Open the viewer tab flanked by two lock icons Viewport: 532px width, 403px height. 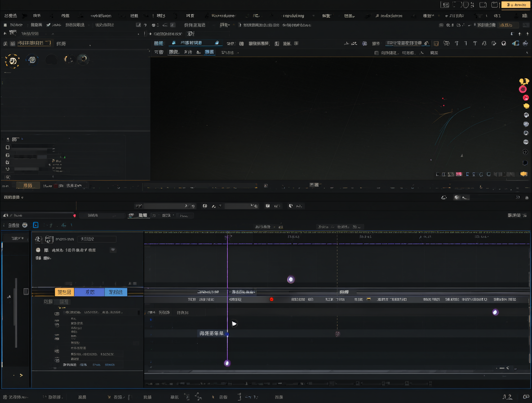(195, 43)
